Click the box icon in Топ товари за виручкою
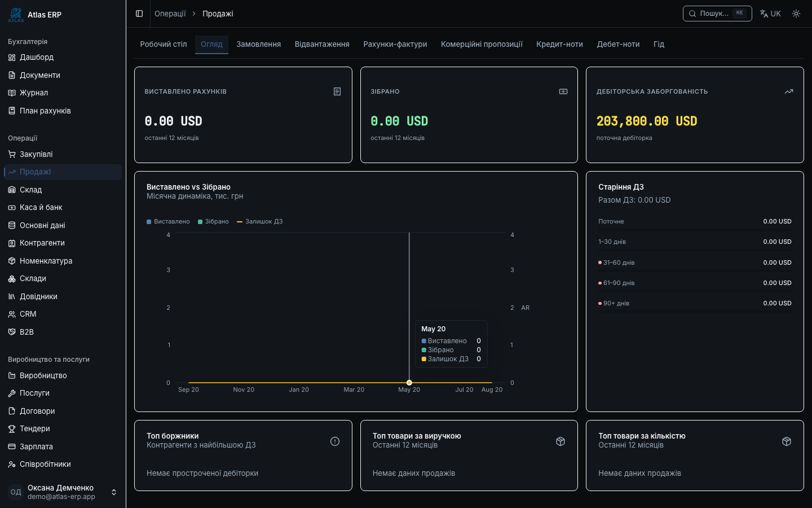The width and height of the screenshot is (812, 508). click(x=561, y=441)
